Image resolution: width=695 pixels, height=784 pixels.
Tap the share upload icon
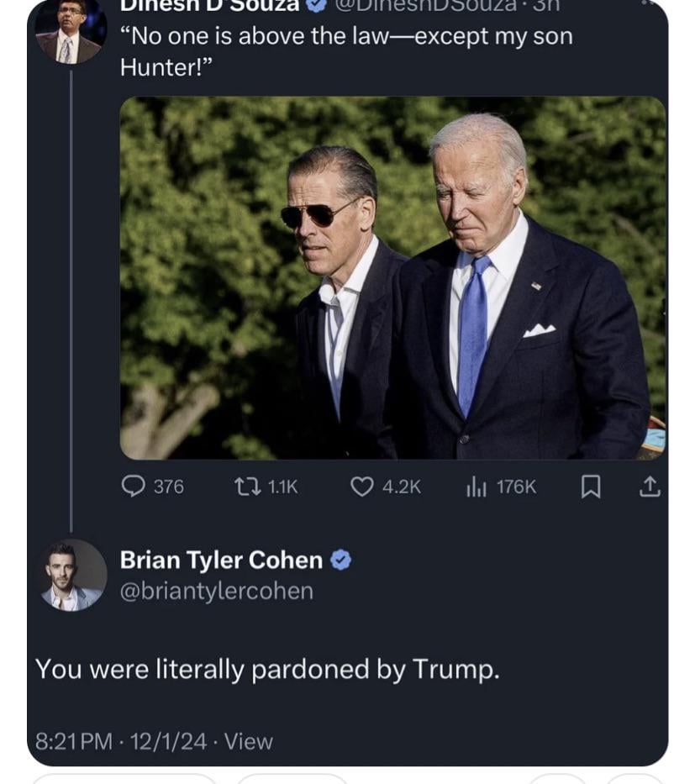(650, 486)
